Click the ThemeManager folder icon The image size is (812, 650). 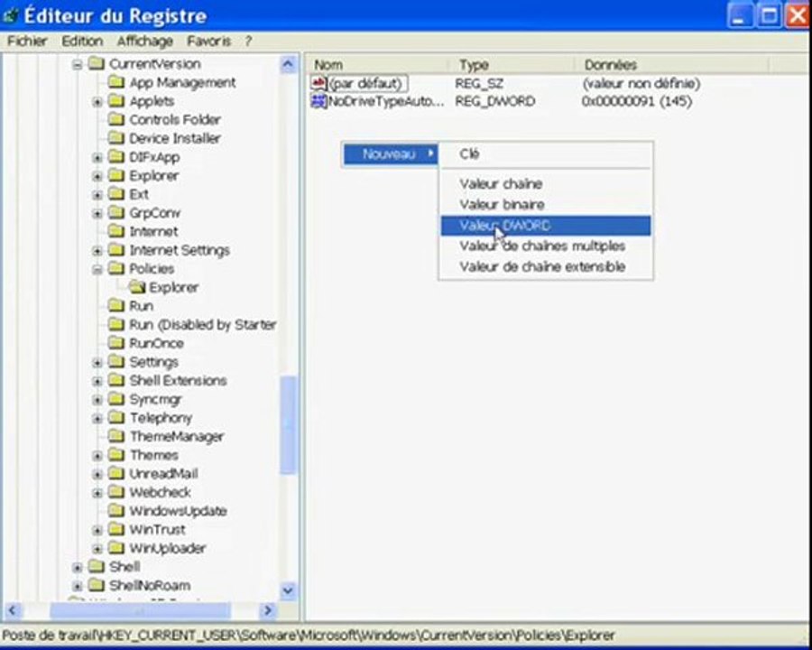tap(116, 436)
